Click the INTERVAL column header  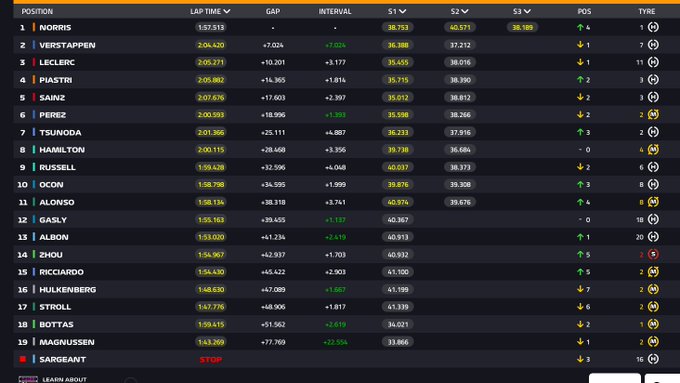tap(335, 11)
